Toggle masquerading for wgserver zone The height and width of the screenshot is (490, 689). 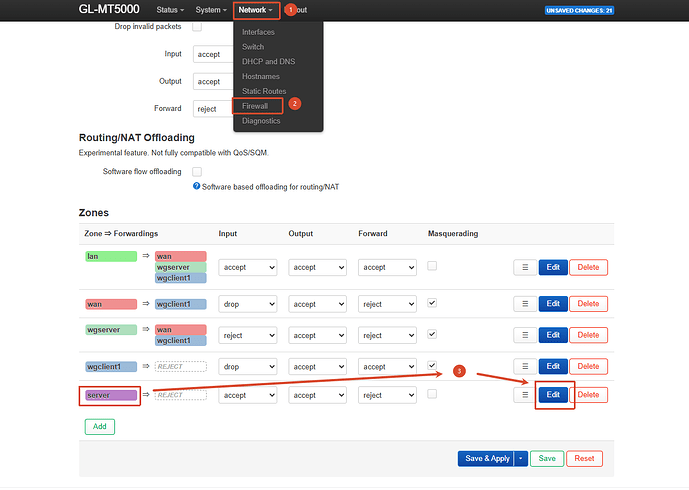coord(432,334)
